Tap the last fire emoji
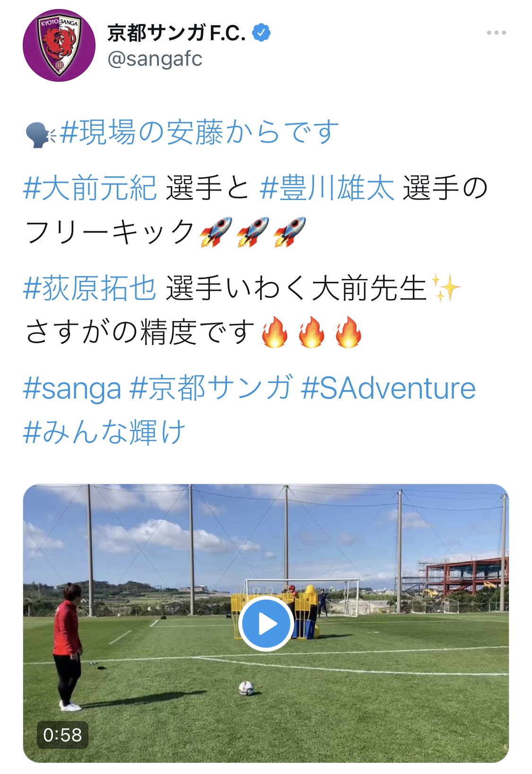The width and height of the screenshot is (532, 774). [x=349, y=332]
